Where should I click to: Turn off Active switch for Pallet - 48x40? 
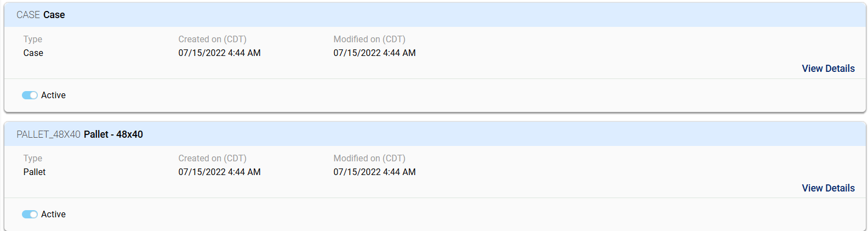[x=30, y=215]
